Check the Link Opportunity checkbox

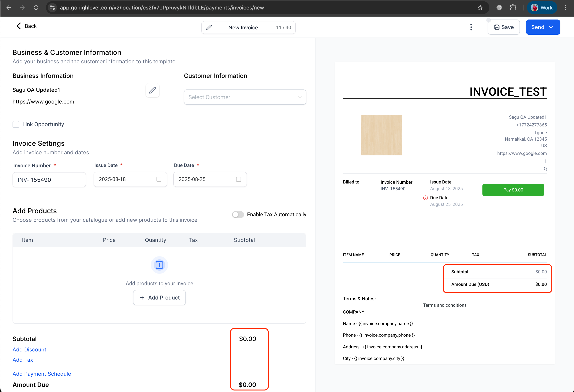coord(16,124)
